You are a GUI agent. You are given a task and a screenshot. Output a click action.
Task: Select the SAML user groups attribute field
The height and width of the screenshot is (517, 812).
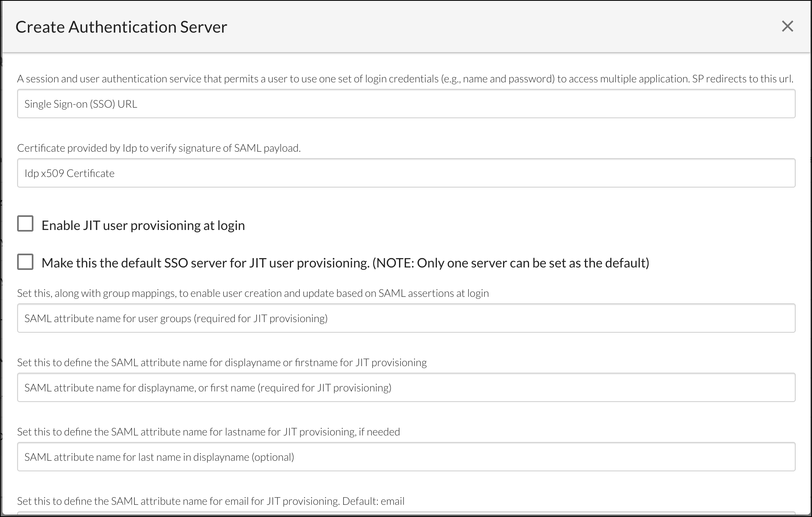click(406, 318)
